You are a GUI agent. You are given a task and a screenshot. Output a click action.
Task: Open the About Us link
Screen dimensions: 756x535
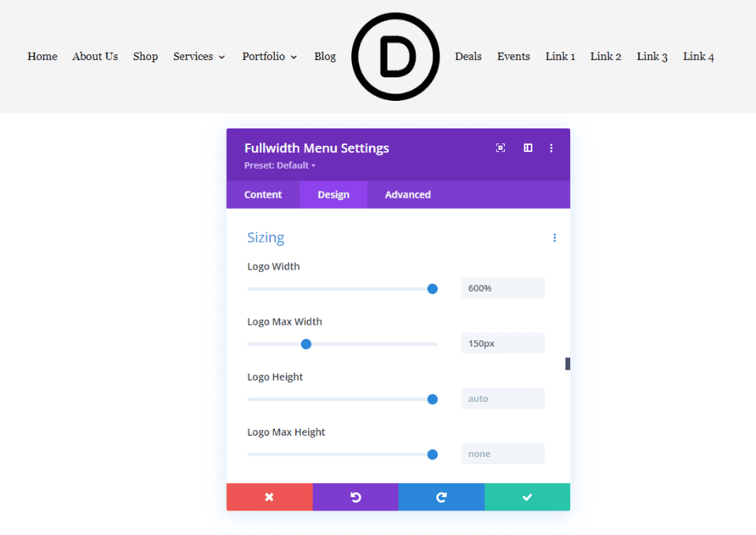coord(95,57)
